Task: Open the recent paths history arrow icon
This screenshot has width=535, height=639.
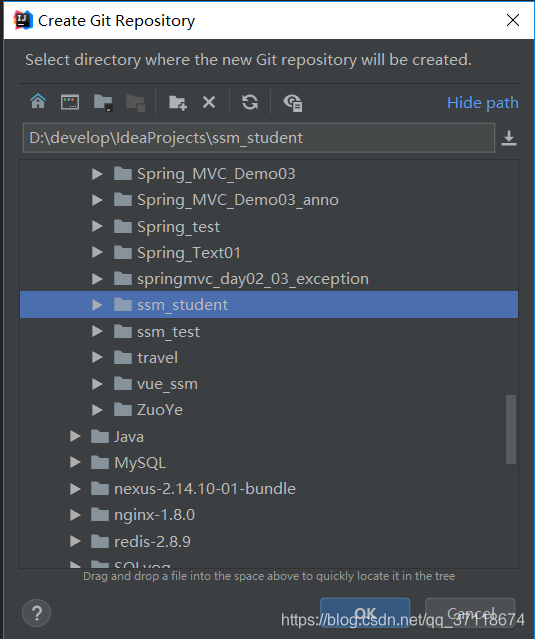Action: [x=509, y=138]
